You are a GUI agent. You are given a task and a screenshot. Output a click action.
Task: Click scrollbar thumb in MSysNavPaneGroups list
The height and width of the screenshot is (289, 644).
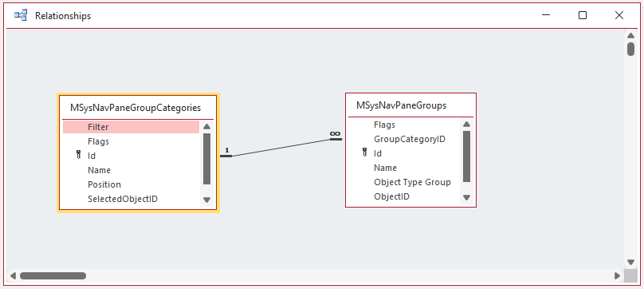pos(466,156)
